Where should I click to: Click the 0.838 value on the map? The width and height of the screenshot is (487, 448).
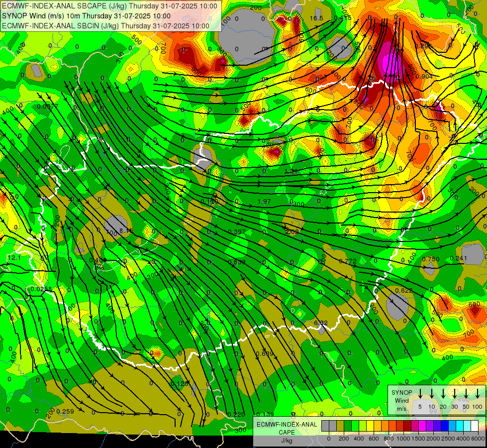[x=237, y=262]
